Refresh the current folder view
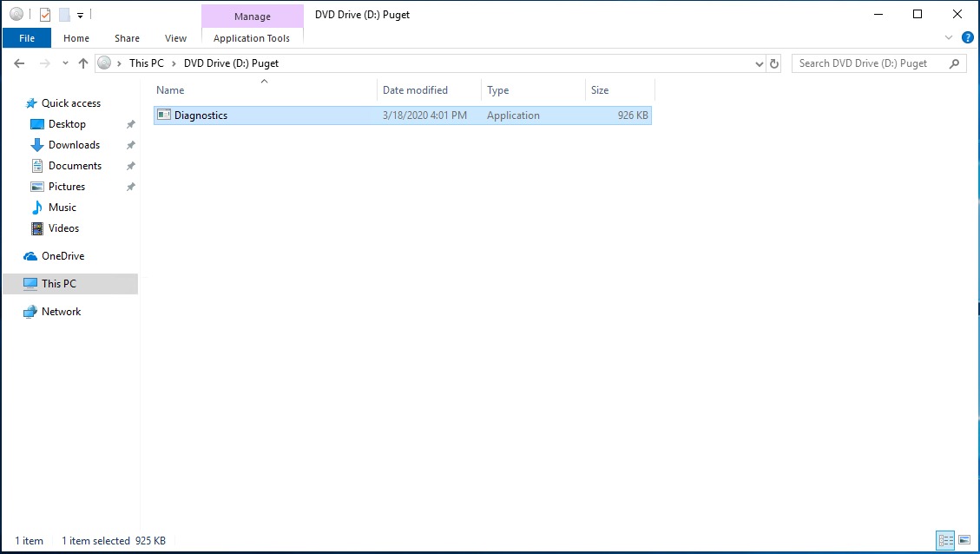Image resolution: width=980 pixels, height=554 pixels. pyautogui.click(x=775, y=63)
